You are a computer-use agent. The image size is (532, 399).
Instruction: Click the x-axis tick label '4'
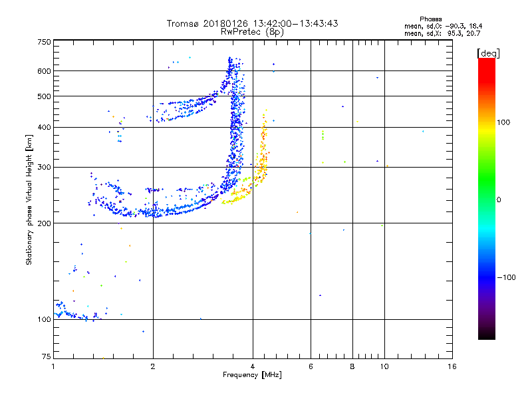[253, 366]
